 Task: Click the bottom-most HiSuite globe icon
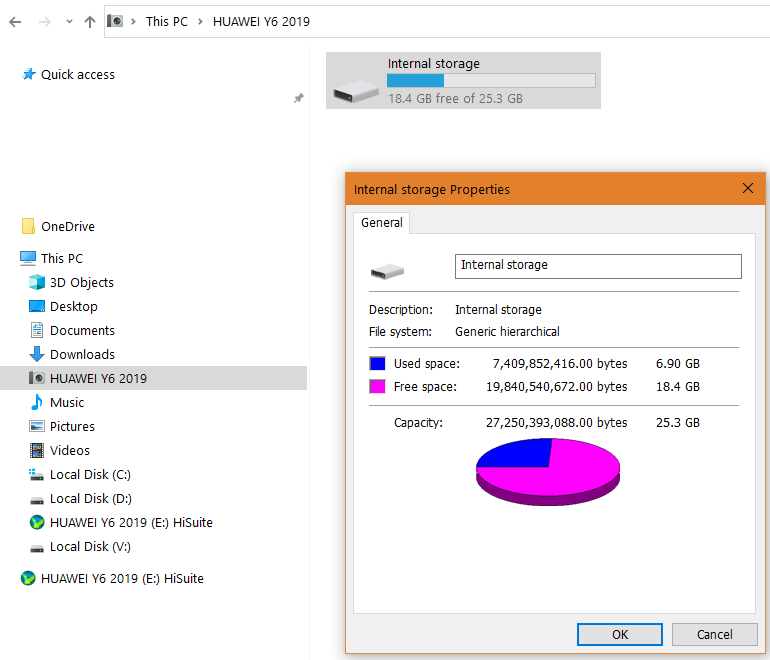coord(28,578)
